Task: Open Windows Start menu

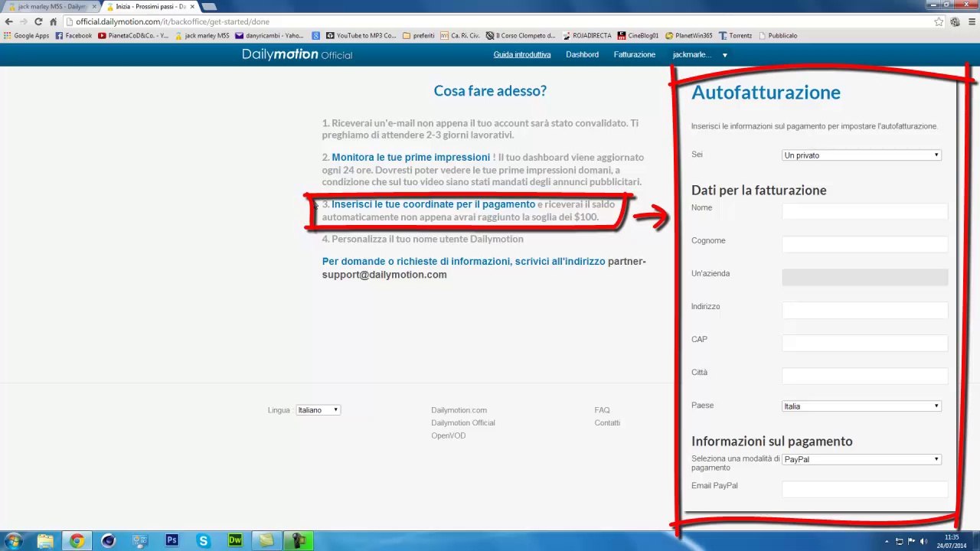Action: (13, 541)
